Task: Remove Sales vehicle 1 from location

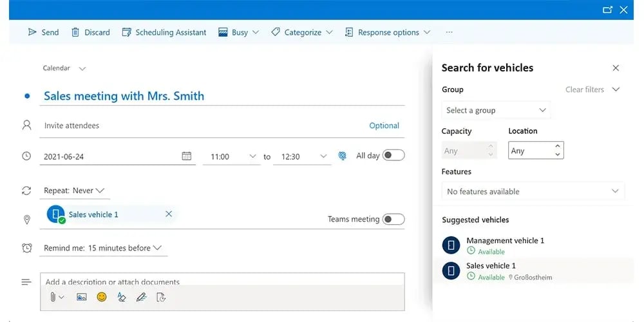Action: pos(169,214)
